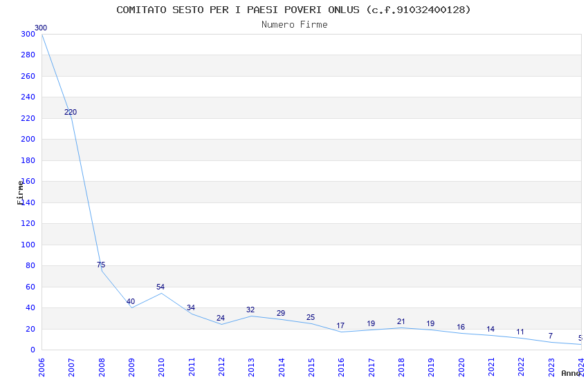The image size is (588, 380).
Task: Click the data label '25' for 2015
Action: pos(311,317)
